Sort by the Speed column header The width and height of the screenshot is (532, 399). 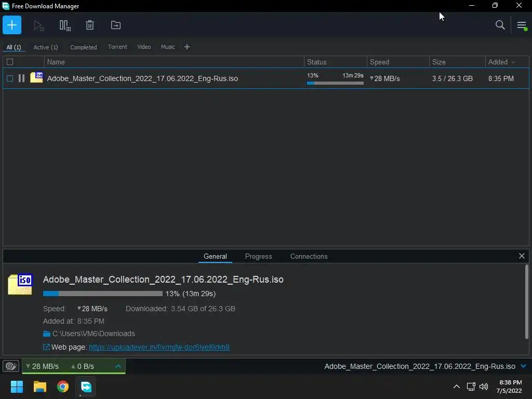tap(398, 62)
